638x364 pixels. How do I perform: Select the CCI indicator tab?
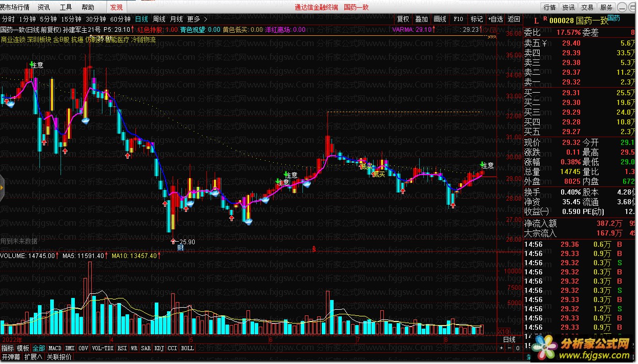coord(173,348)
